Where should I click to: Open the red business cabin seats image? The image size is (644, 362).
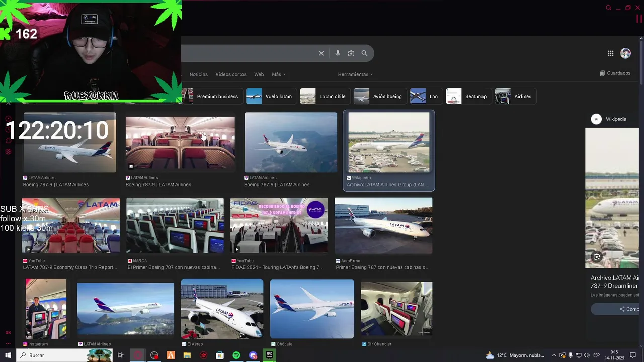tap(180, 143)
